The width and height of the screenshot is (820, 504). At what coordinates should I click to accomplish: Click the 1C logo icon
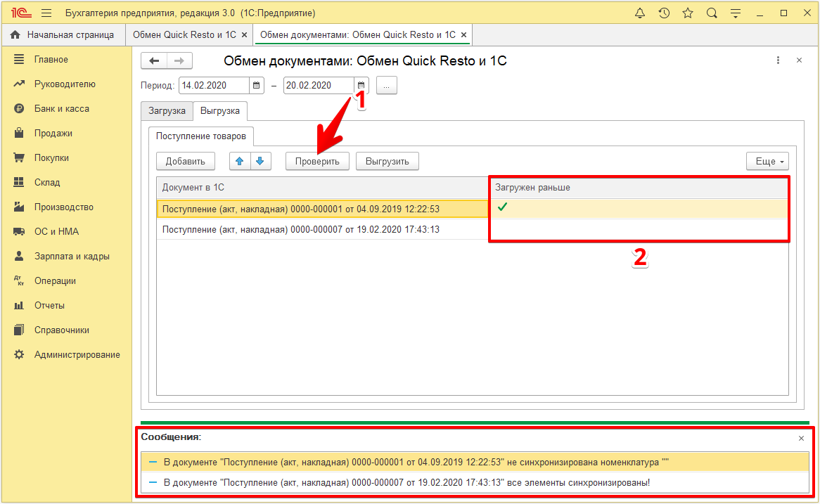[x=21, y=13]
